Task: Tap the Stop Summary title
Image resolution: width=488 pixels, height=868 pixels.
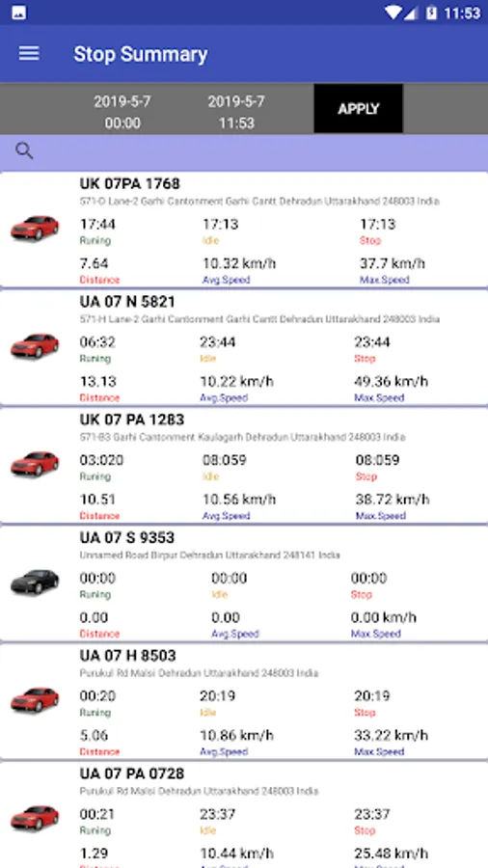Action: (141, 54)
